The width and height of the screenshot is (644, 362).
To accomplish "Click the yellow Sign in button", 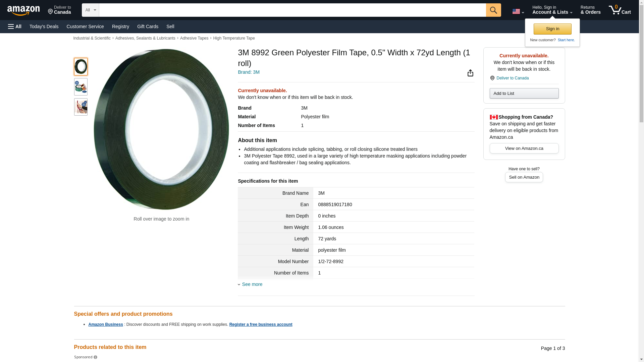I will [552, 29].
